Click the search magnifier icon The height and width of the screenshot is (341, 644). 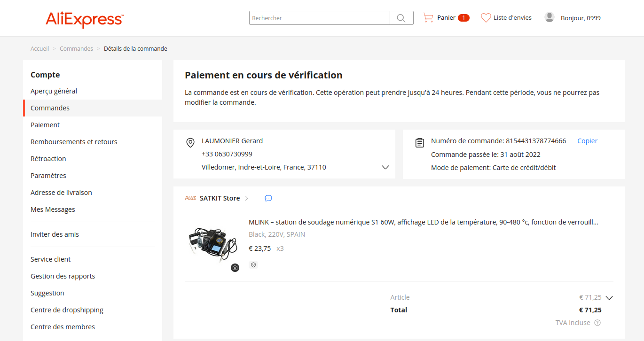(x=401, y=18)
